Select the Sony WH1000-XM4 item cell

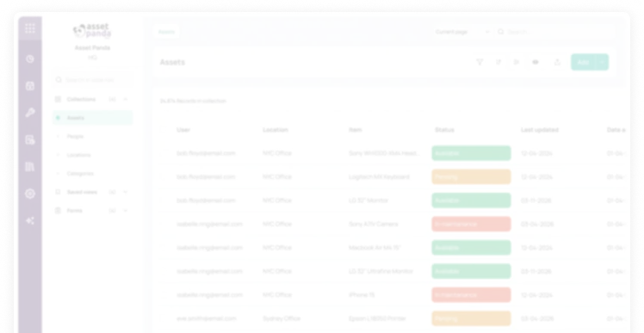[x=384, y=153]
